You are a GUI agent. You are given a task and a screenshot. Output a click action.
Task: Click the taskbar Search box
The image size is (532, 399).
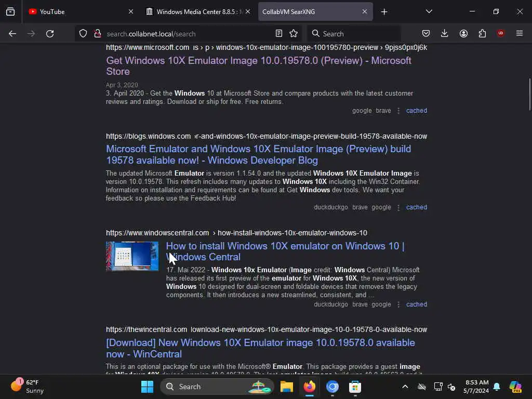(x=217, y=387)
